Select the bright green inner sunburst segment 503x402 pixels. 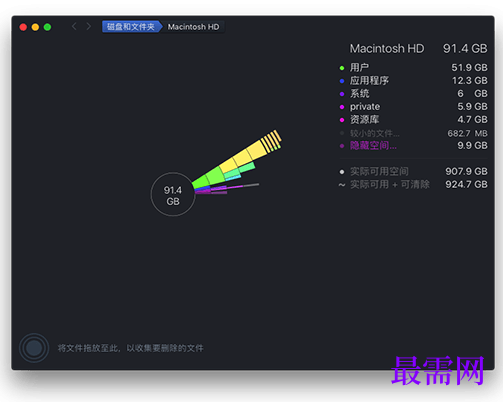point(201,181)
